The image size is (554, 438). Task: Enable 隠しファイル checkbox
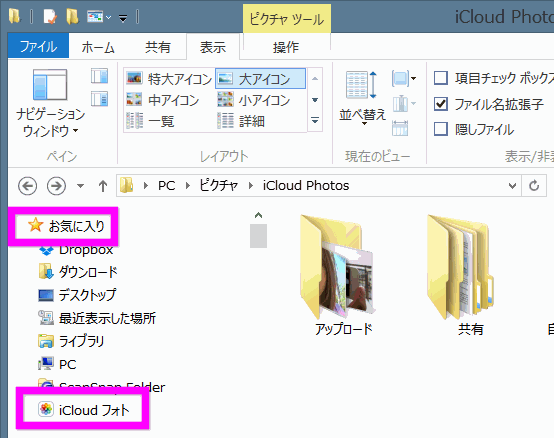(441, 129)
